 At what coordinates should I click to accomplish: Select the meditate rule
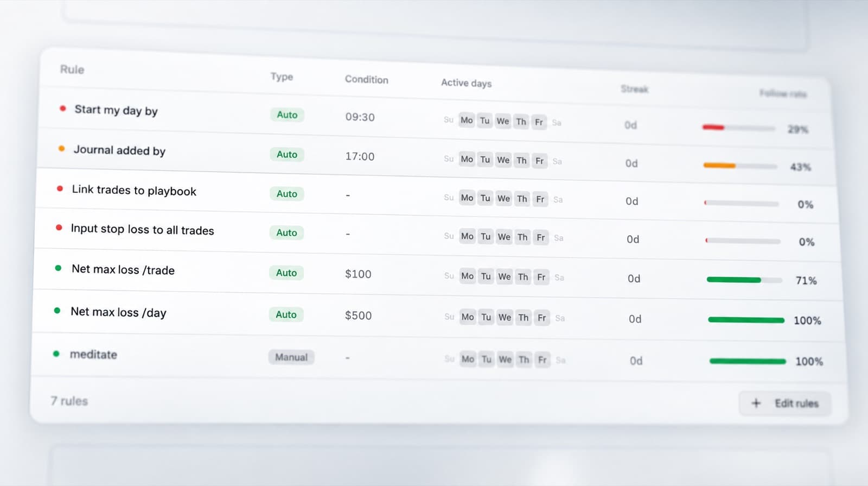[x=93, y=354]
